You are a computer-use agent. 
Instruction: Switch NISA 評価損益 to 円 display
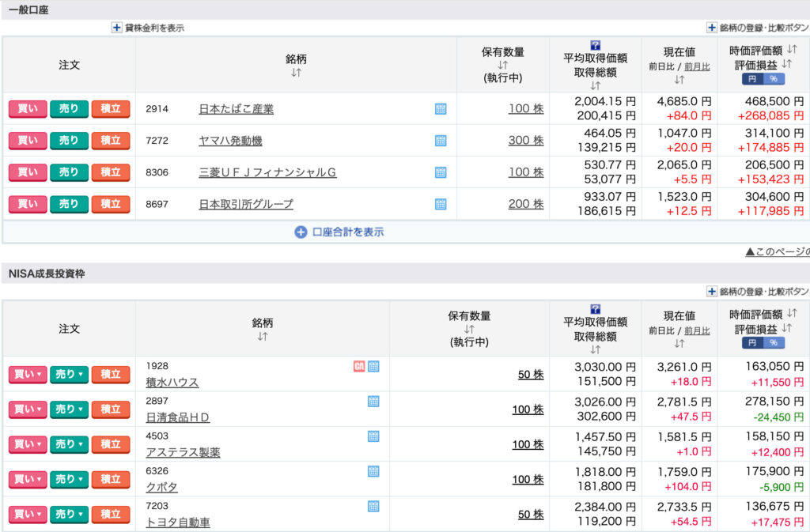(x=752, y=342)
